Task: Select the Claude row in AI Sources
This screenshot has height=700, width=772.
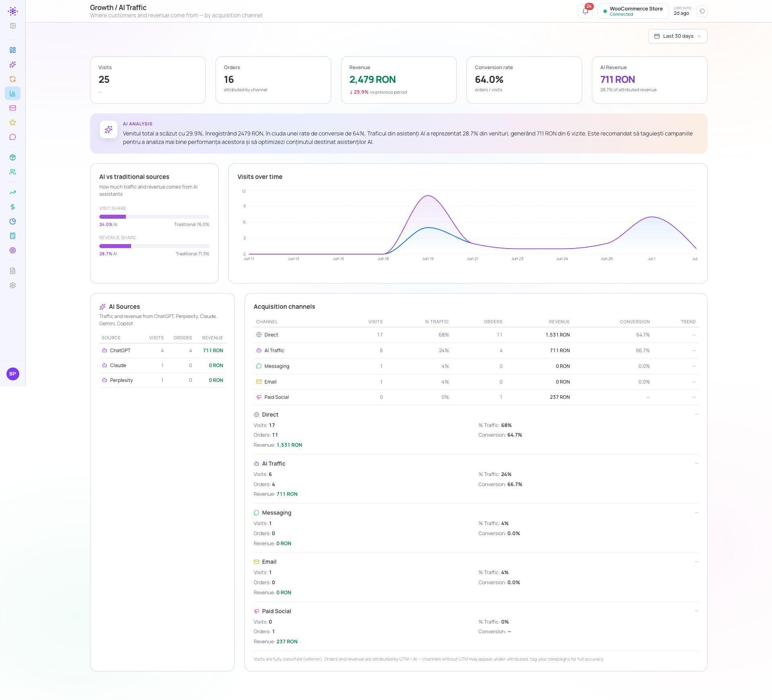Action: tap(162, 365)
